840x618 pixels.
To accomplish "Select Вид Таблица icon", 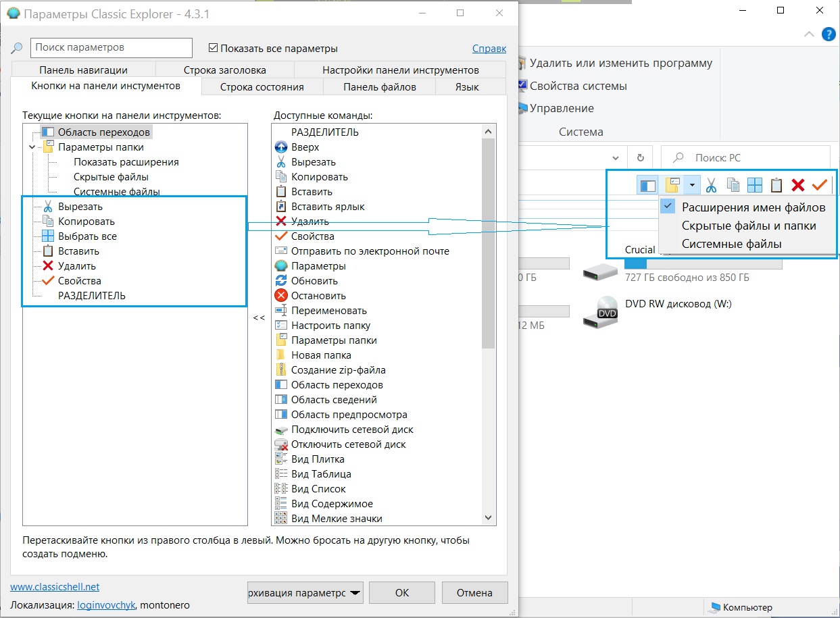I will click(281, 474).
